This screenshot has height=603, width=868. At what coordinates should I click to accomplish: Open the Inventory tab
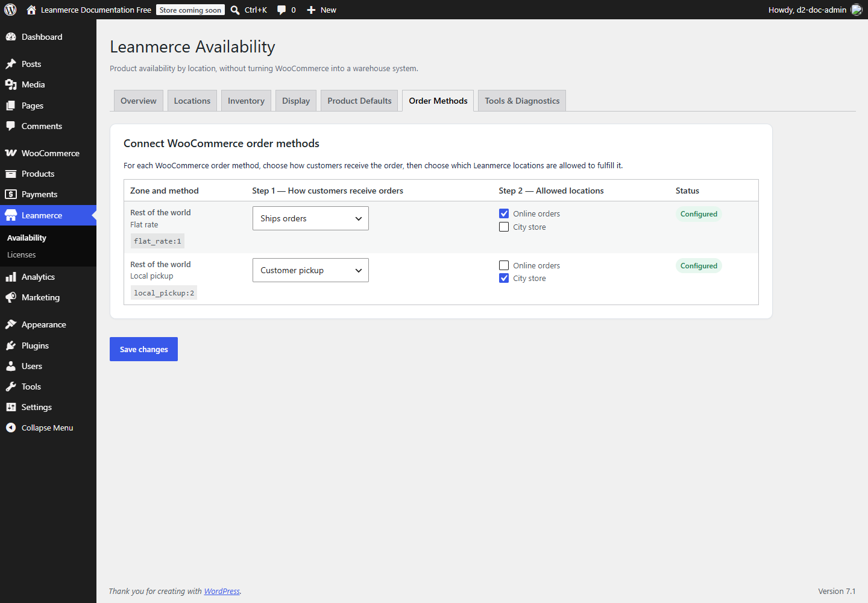246,101
